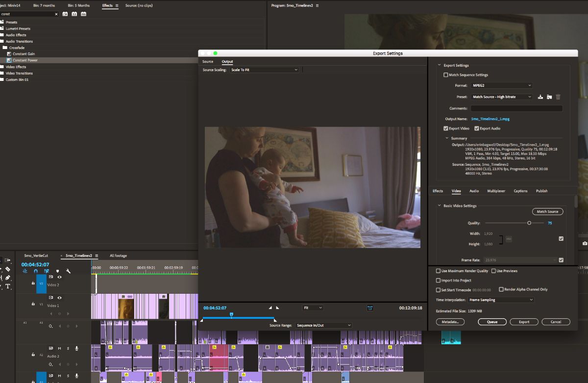Adjust the Quality slider handle

point(529,223)
